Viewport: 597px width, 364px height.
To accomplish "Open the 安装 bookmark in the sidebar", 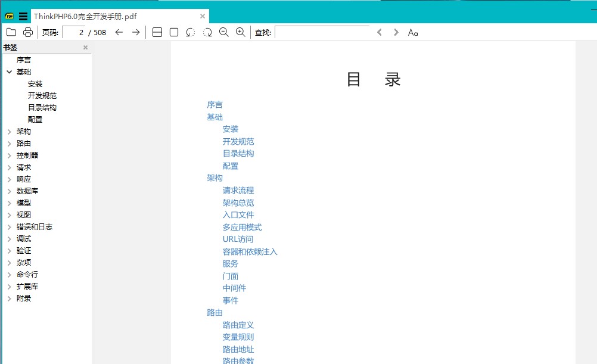I will click(x=35, y=83).
